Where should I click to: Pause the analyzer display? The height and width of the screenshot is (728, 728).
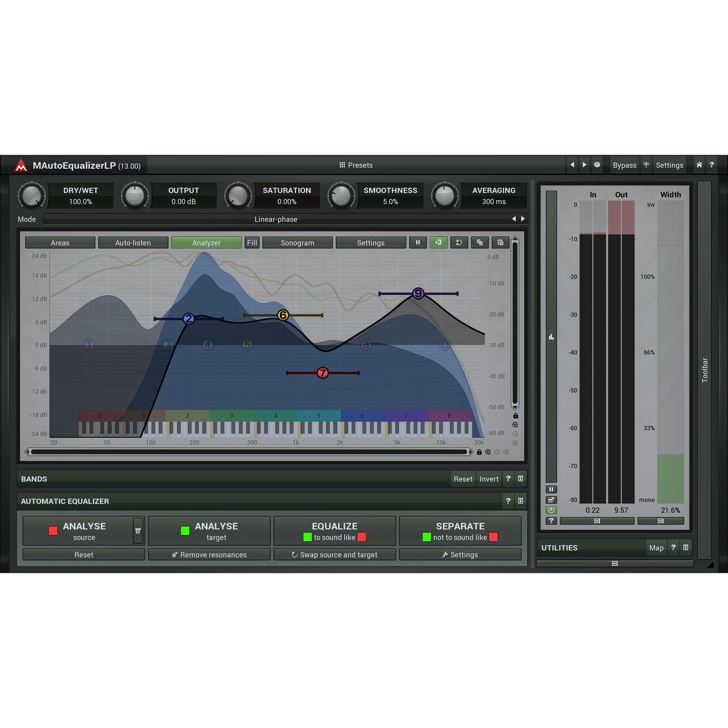coord(418,242)
